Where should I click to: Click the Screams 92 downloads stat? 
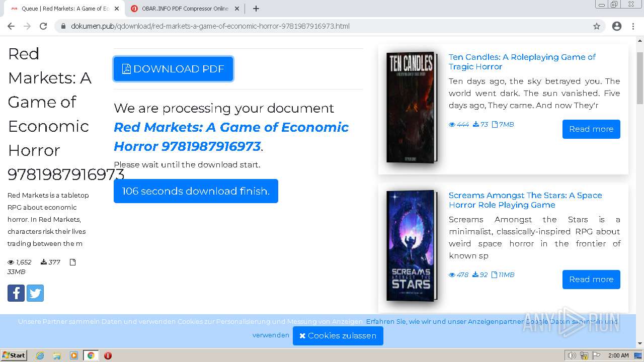pyautogui.click(x=480, y=275)
